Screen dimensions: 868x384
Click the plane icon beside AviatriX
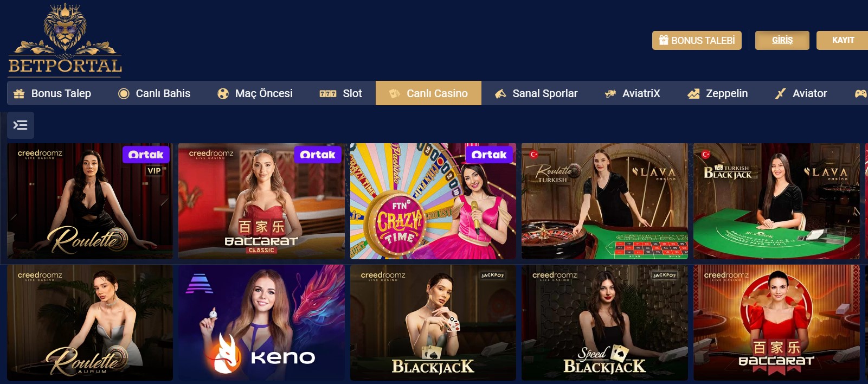point(610,93)
